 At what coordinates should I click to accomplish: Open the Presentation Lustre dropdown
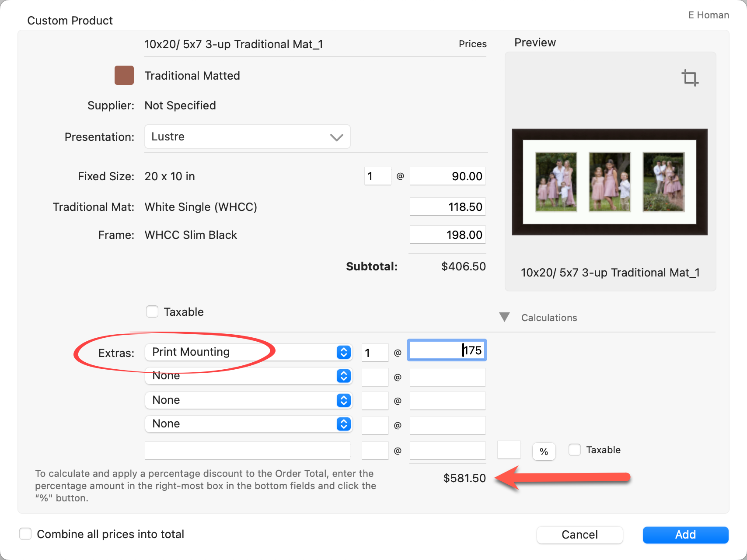point(247,137)
